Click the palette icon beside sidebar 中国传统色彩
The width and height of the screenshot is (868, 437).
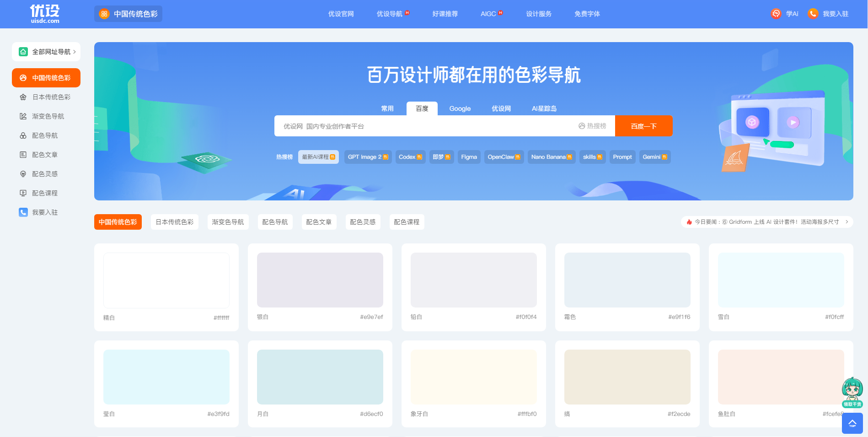[23, 78]
